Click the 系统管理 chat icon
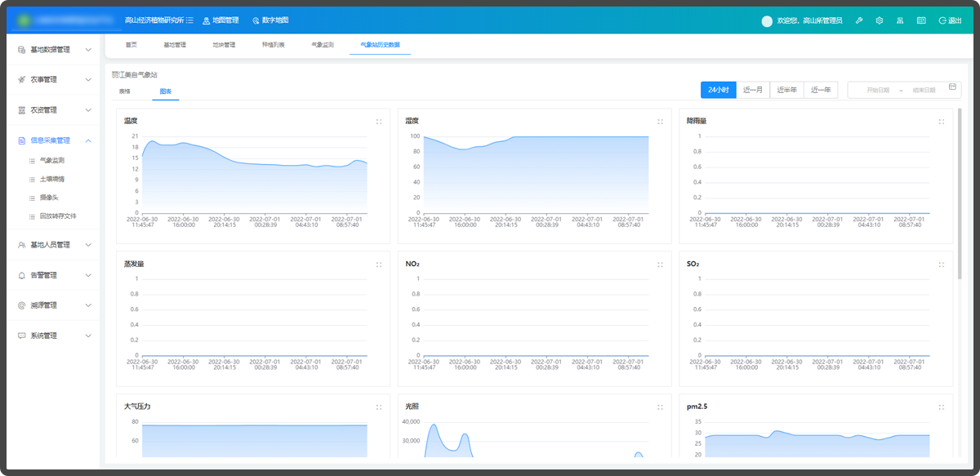This screenshot has height=476, width=980. coord(22,336)
